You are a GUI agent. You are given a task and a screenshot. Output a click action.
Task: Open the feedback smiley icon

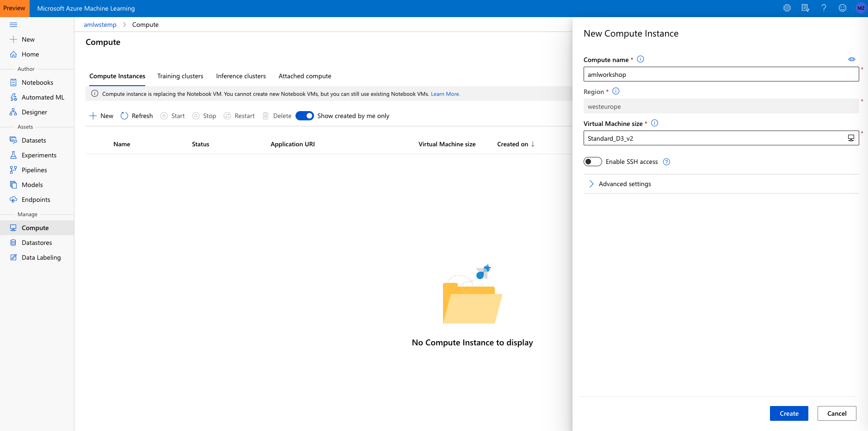[x=843, y=8]
